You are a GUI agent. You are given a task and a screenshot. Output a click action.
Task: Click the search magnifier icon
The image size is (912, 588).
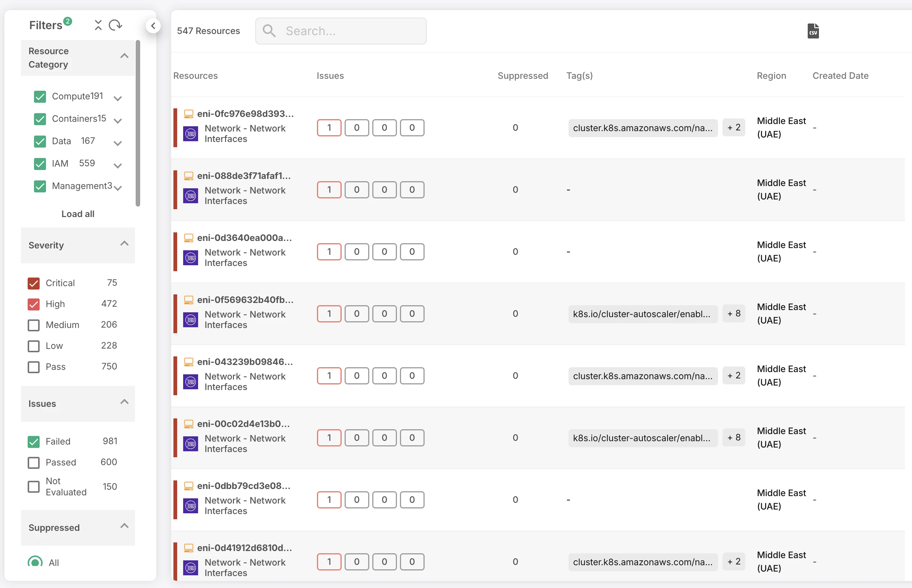tap(269, 31)
